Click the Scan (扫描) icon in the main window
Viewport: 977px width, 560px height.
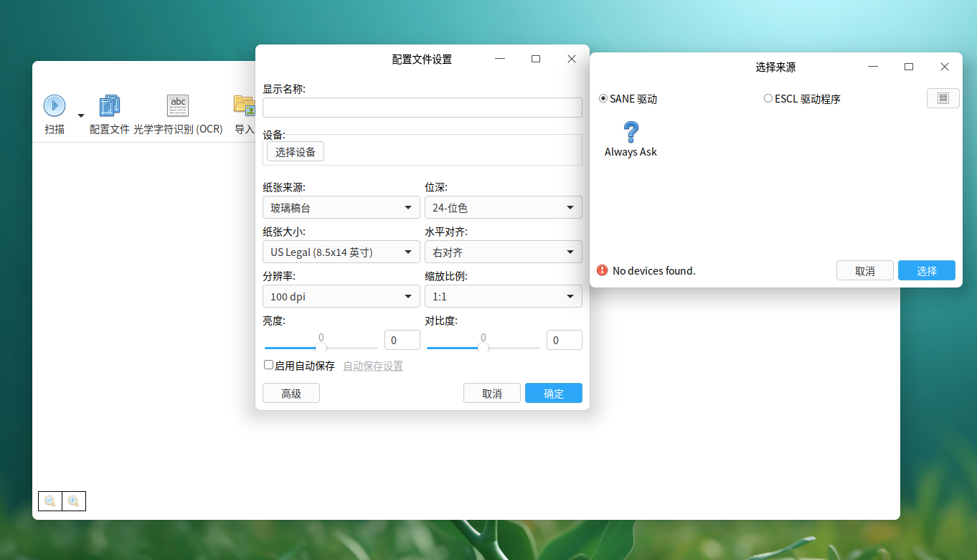coord(55,105)
